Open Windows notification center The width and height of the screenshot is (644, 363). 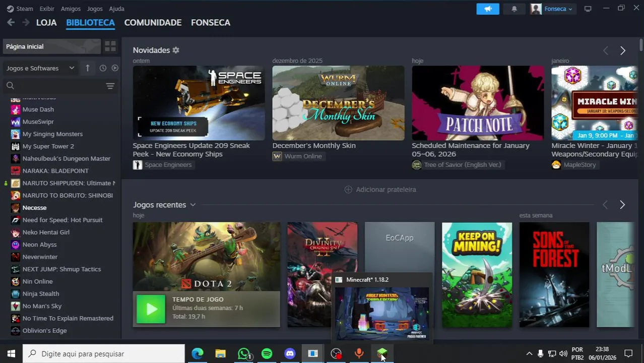tap(628, 354)
